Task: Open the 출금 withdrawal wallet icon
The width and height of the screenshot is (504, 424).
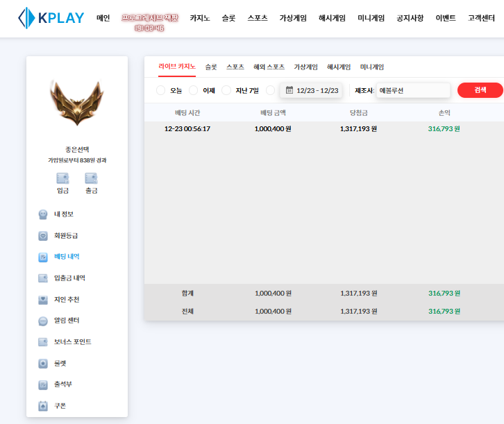Action: 91,178
